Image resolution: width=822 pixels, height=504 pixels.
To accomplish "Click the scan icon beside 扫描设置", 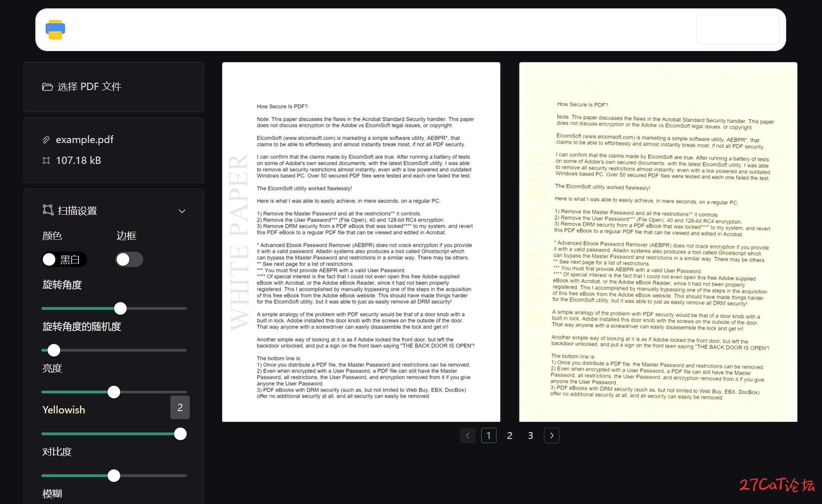I will click(x=48, y=210).
